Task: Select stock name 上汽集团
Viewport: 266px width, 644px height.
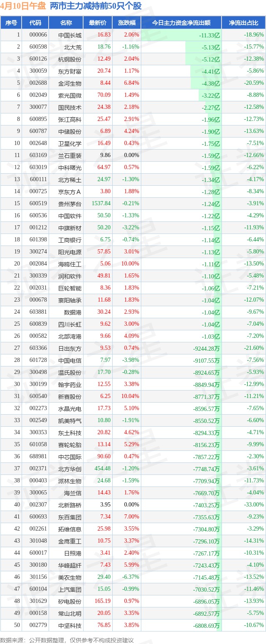Action: coord(70,590)
